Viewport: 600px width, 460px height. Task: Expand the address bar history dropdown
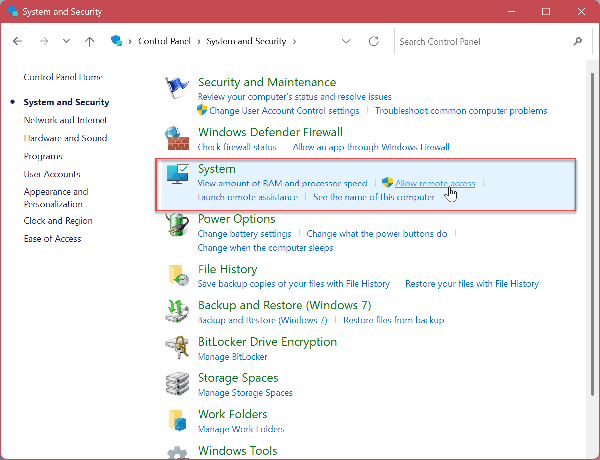coord(346,42)
